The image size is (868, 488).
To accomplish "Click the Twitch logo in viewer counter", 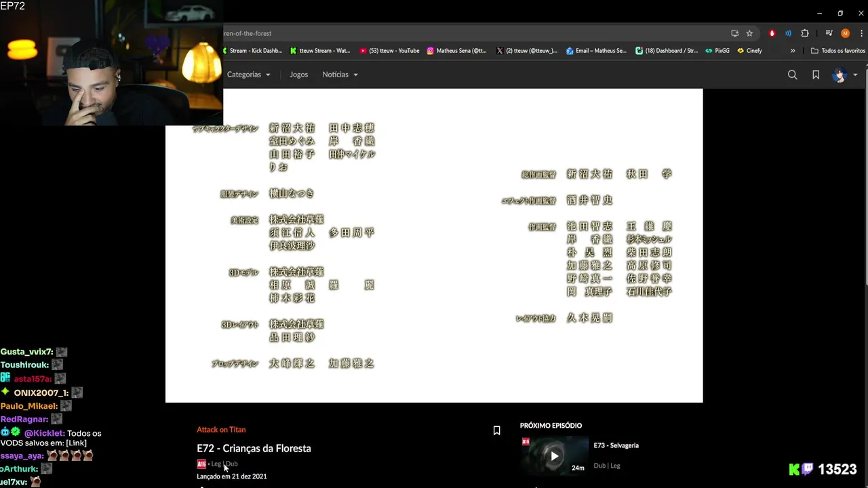I will (x=808, y=469).
